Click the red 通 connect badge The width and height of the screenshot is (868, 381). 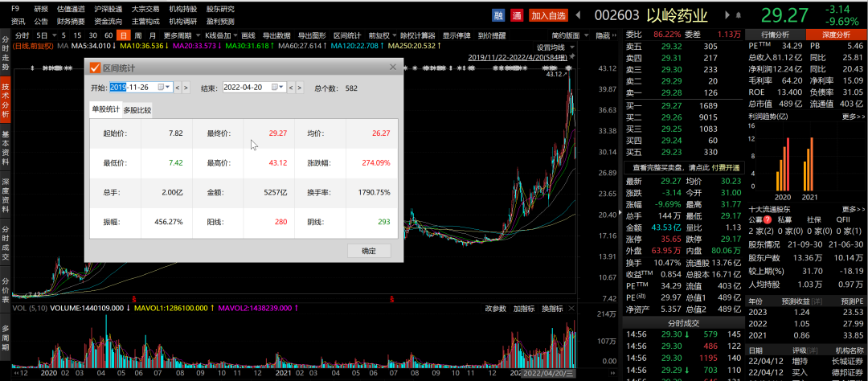[x=517, y=15]
